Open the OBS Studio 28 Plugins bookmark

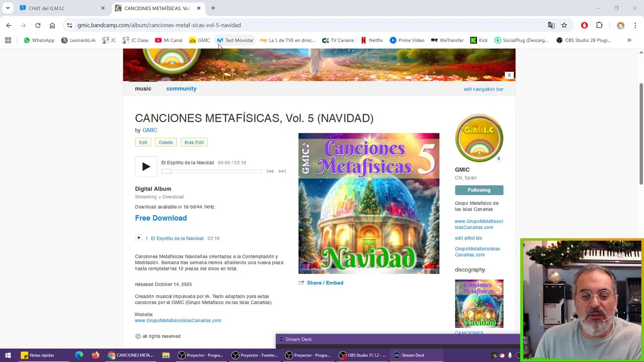pos(584,40)
